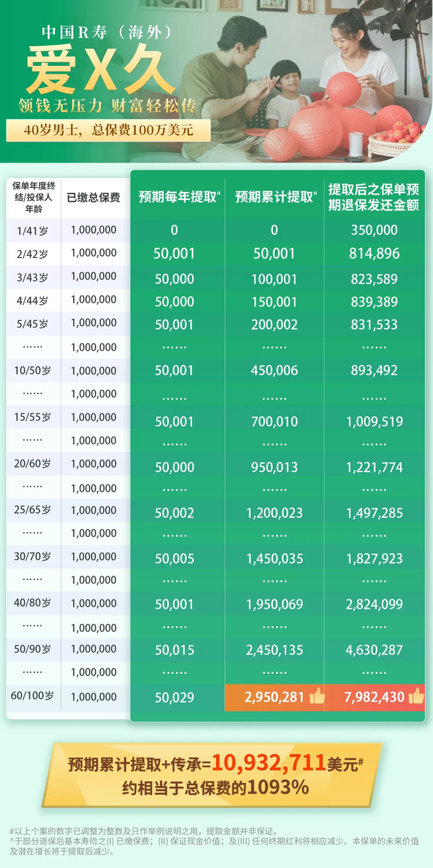The image size is (433, 868).
Task: Click the 已缴总保费 column header
Action: click(94, 198)
